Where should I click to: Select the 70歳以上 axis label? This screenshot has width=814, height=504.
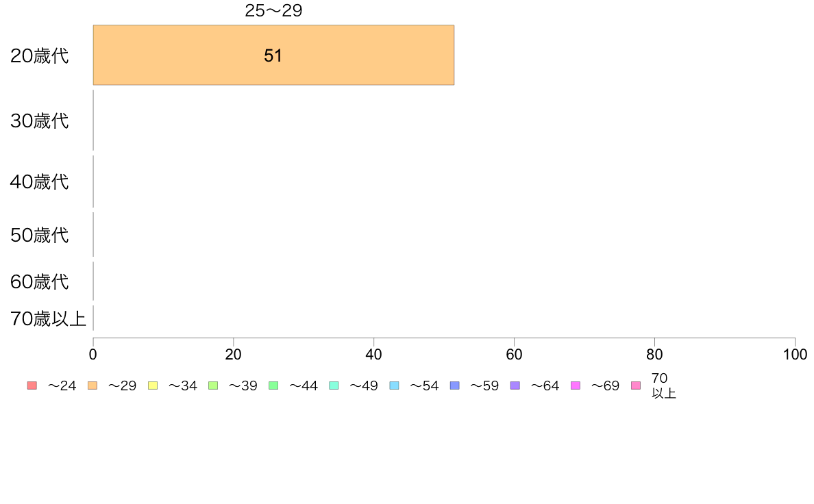[x=48, y=318]
